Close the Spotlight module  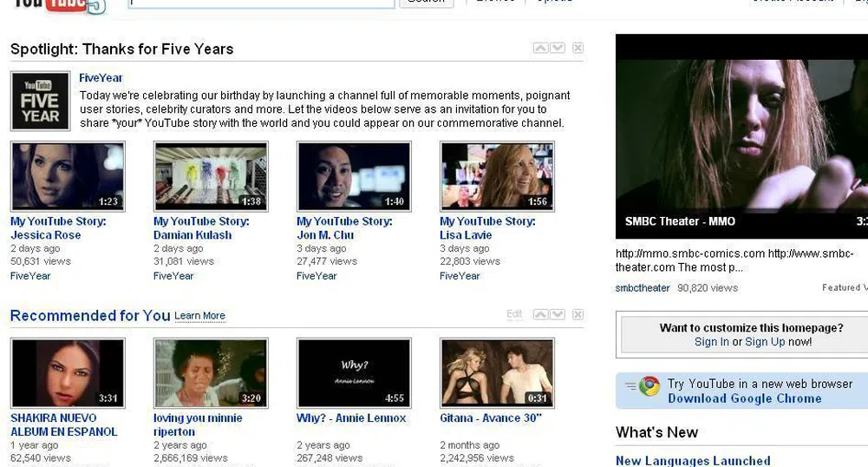[578, 48]
